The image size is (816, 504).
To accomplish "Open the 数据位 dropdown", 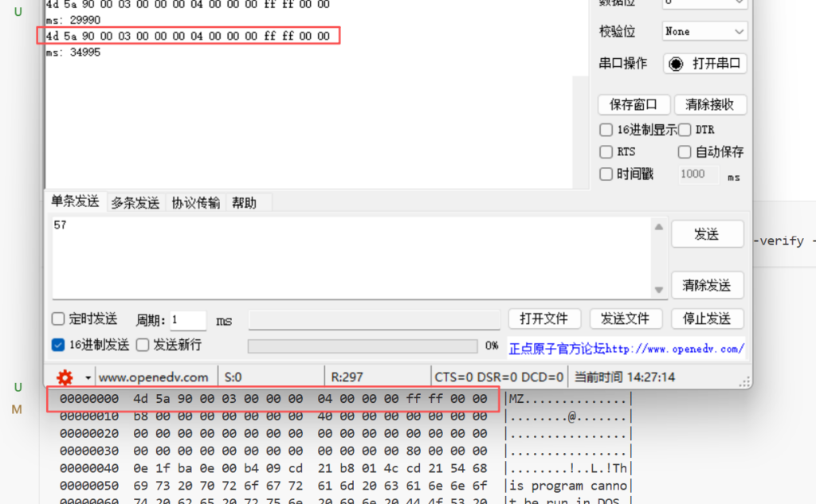I will click(x=704, y=2).
